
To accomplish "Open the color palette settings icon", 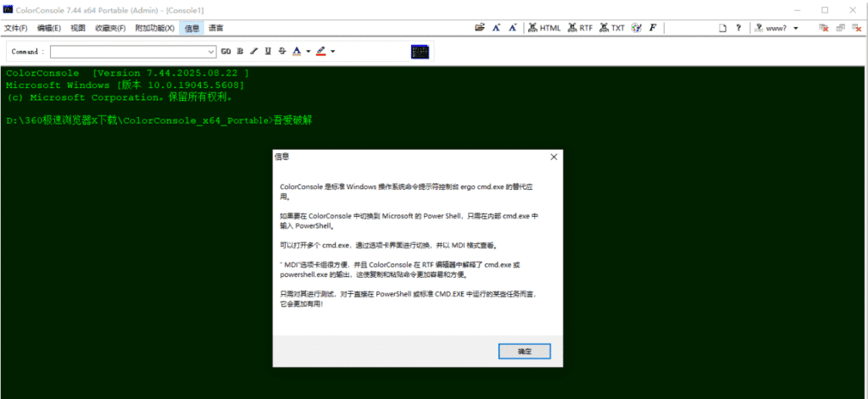I will tap(637, 28).
